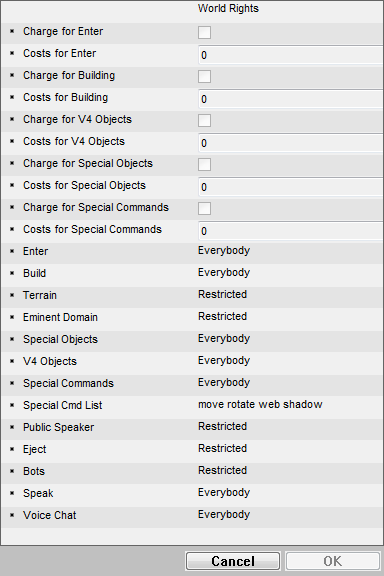The width and height of the screenshot is (384, 576).
Task: Click the bullet icon next to Eminent Domain
Action: (12, 317)
